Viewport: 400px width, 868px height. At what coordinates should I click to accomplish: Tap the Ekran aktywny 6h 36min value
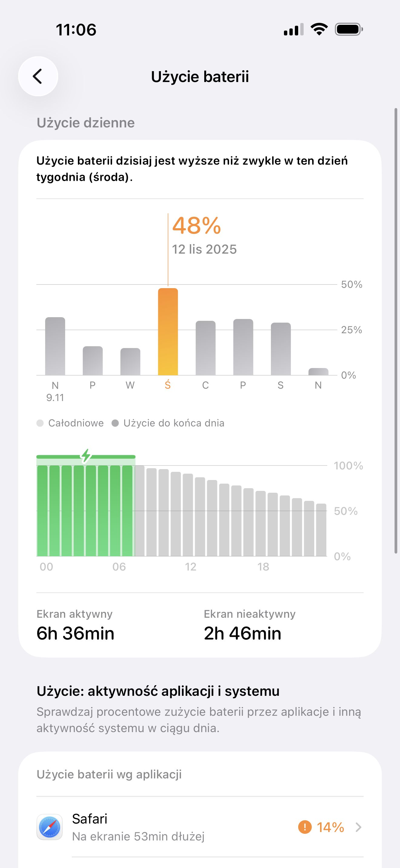[x=75, y=633]
